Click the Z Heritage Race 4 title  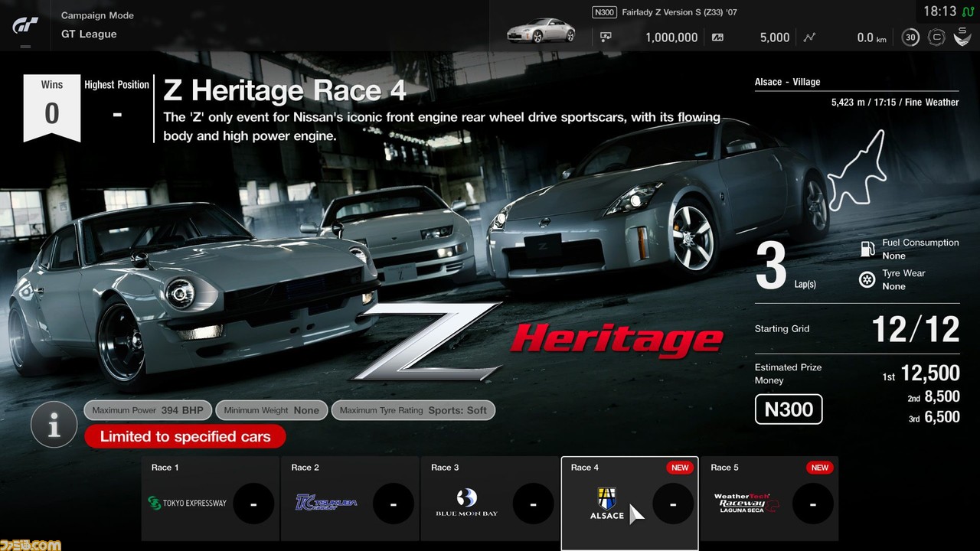tap(285, 91)
